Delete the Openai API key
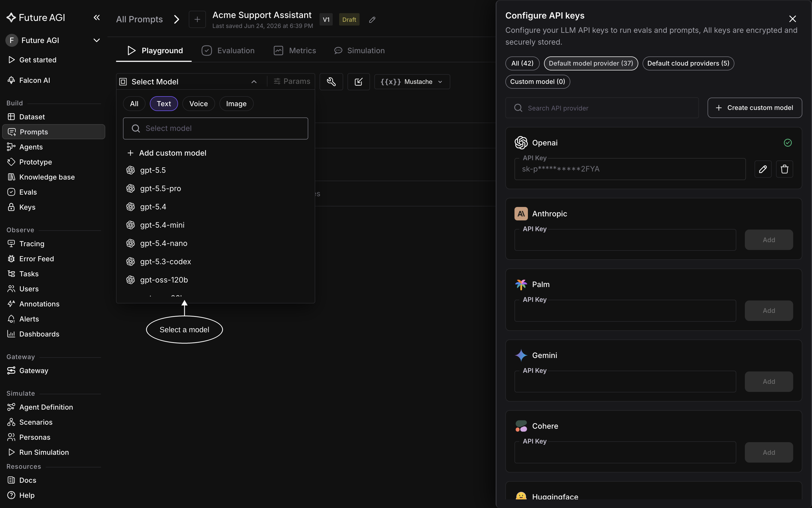The width and height of the screenshot is (812, 508). [785, 169]
